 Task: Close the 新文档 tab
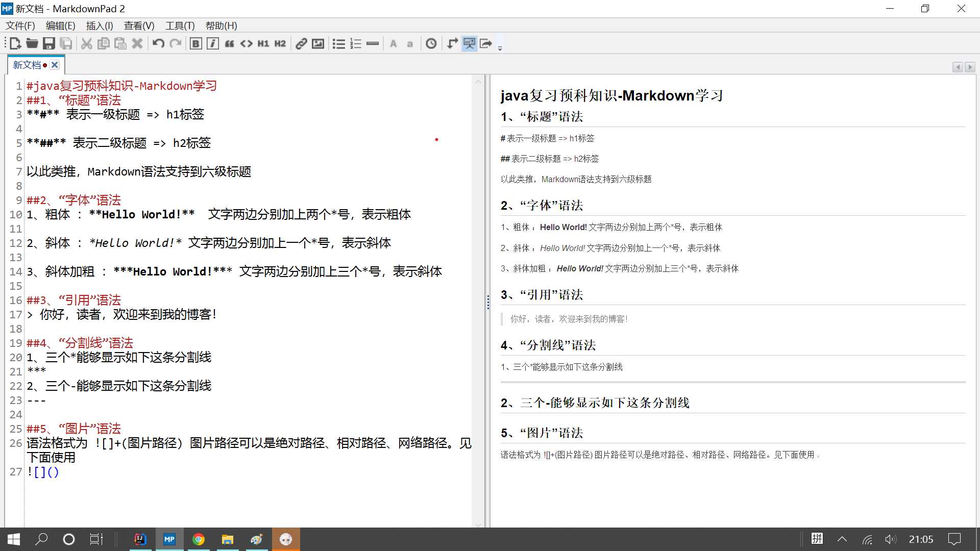55,65
